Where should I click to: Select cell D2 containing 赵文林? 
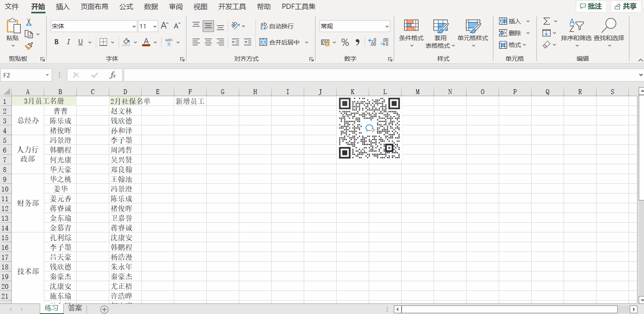coord(125,111)
